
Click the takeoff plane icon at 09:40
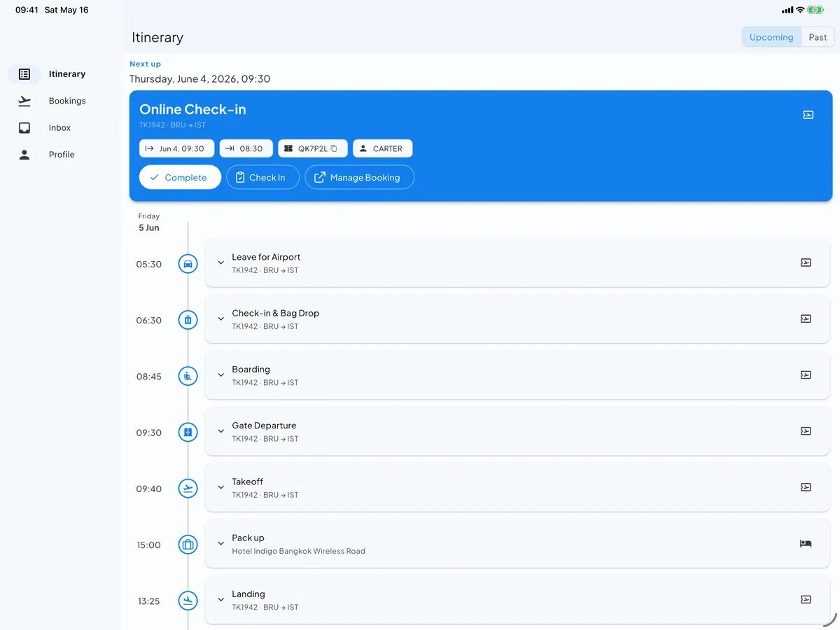(188, 489)
